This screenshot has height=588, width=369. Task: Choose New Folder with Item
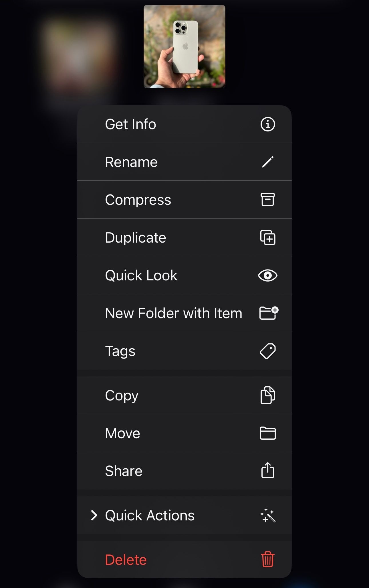[184, 313]
